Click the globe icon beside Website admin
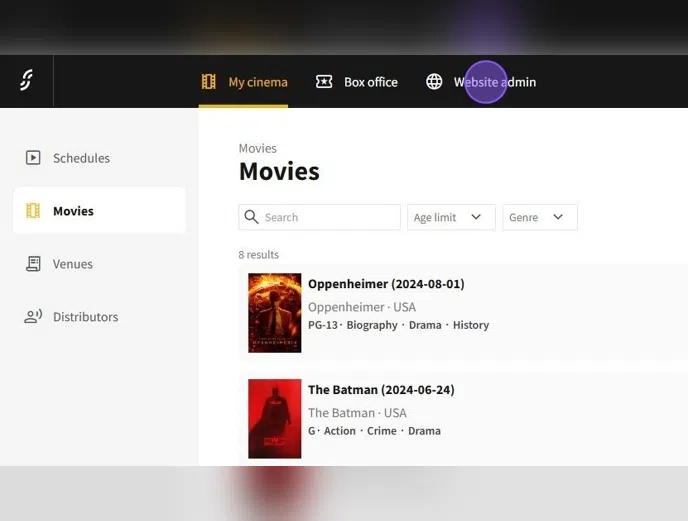 [434, 82]
